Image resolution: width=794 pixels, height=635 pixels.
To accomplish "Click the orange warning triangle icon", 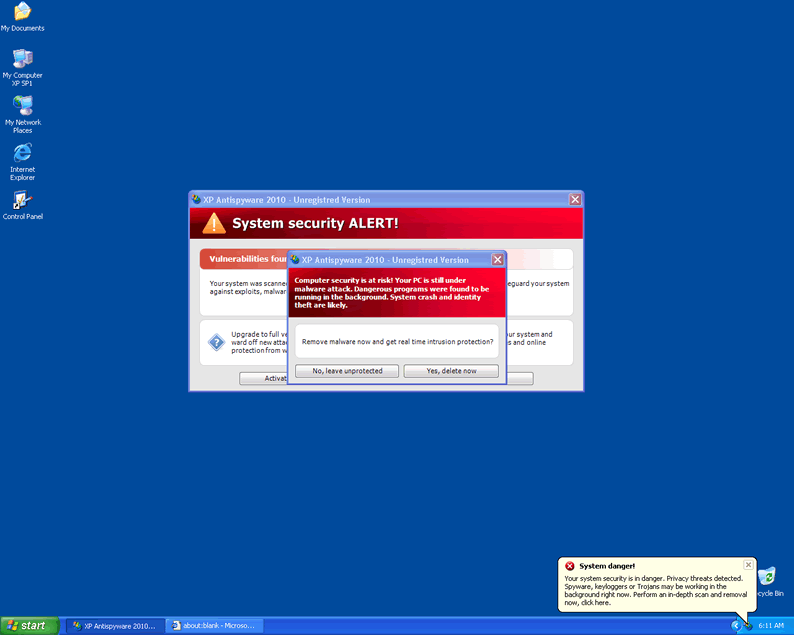I will click(214, 223).
